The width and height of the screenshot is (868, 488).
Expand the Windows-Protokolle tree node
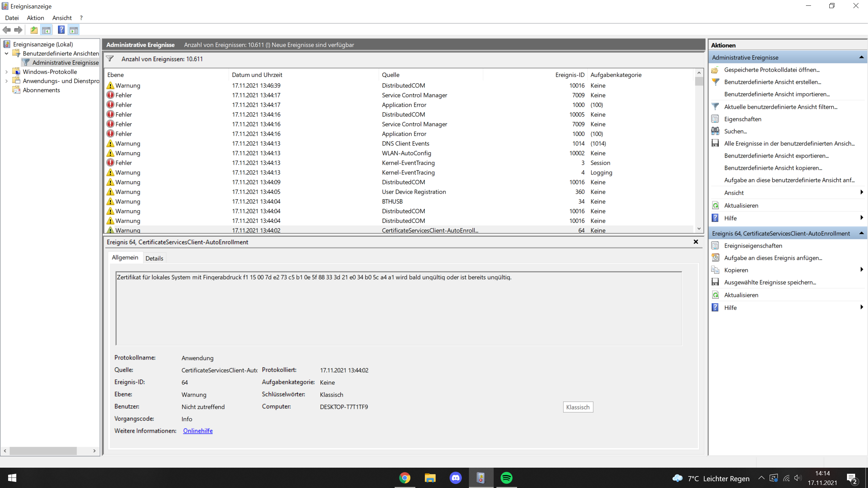click(6, 72)
